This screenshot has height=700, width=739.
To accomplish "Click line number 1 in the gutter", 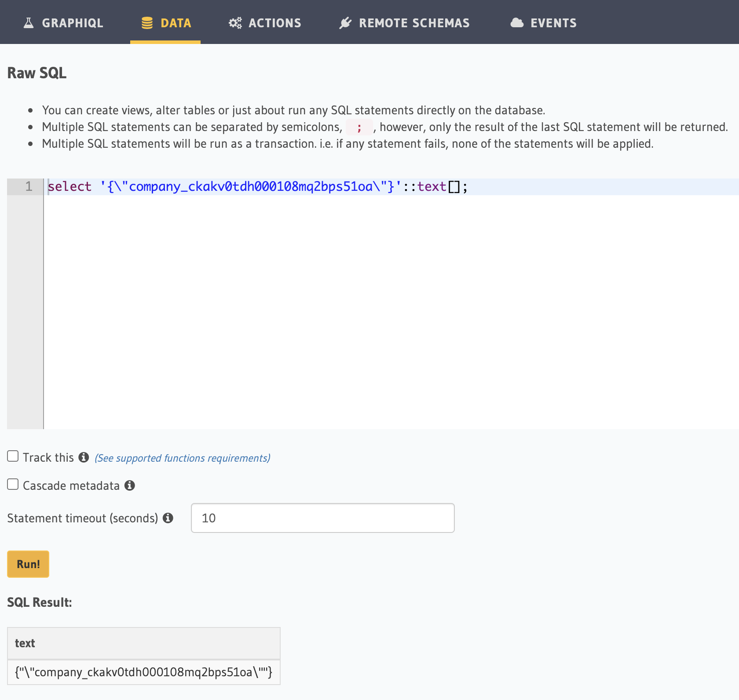I will 28,186.
